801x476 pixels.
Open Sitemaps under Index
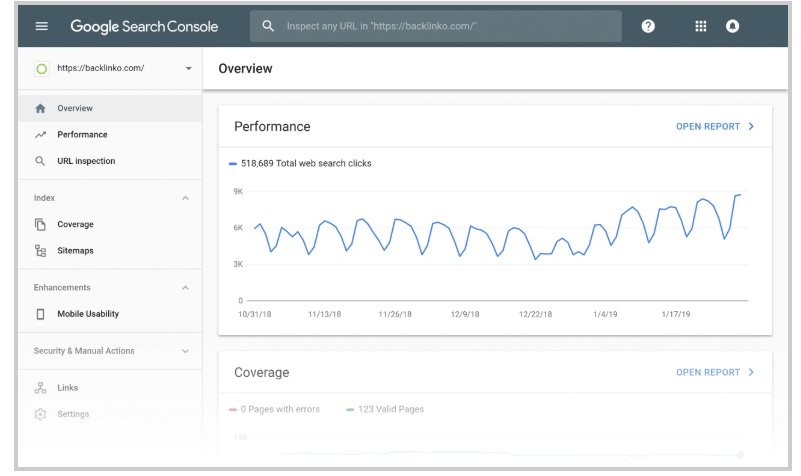coord(110,251)
